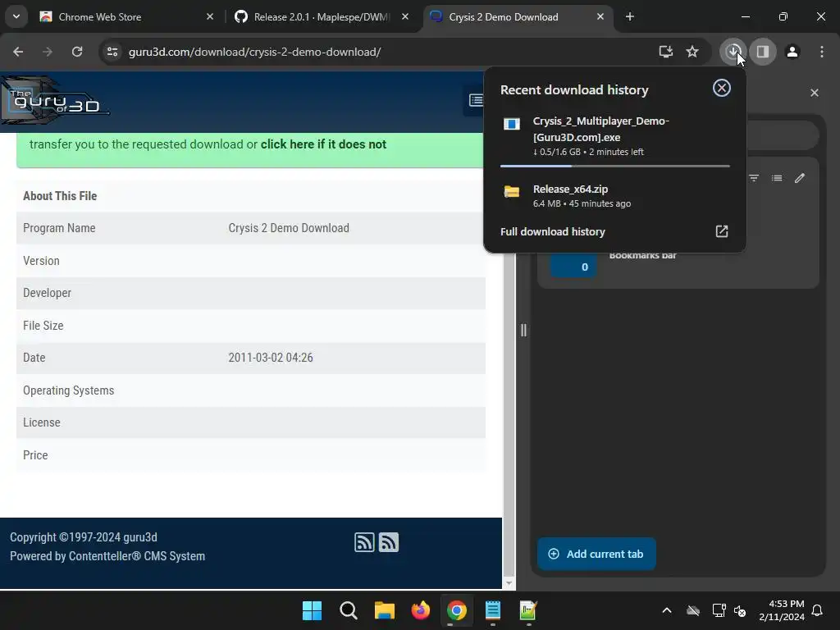Bookmark this tab with the star icon

(692, 52)
